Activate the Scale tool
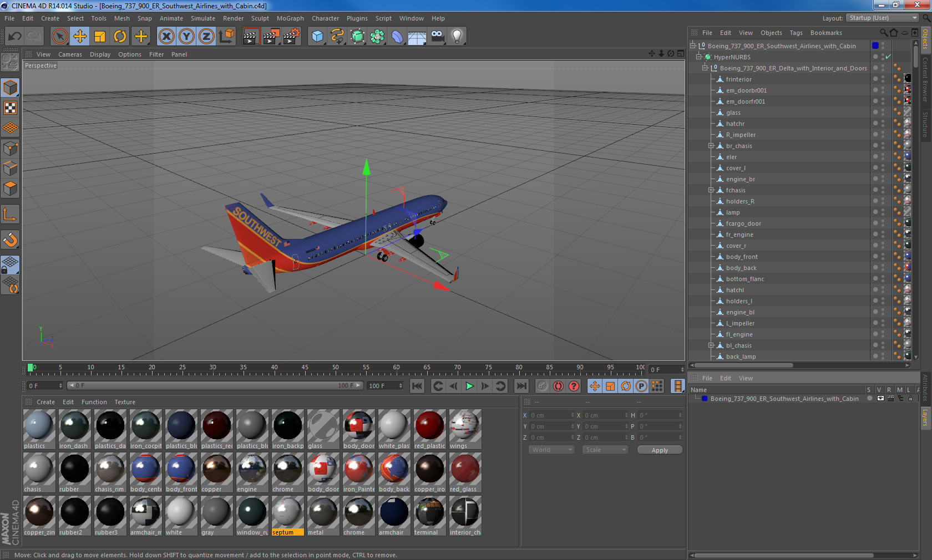The width and height of the screenshot is (932, 560). pos(100,37)
